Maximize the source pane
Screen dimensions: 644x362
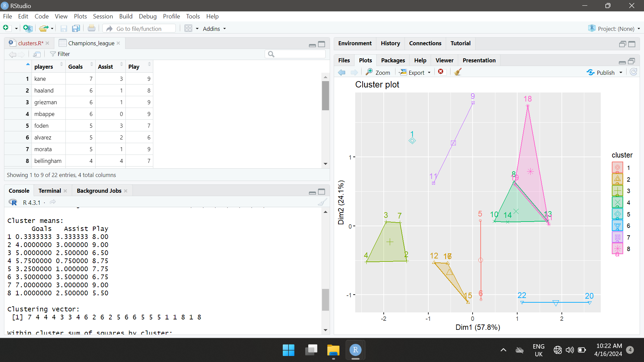click(x=322, y=44)
